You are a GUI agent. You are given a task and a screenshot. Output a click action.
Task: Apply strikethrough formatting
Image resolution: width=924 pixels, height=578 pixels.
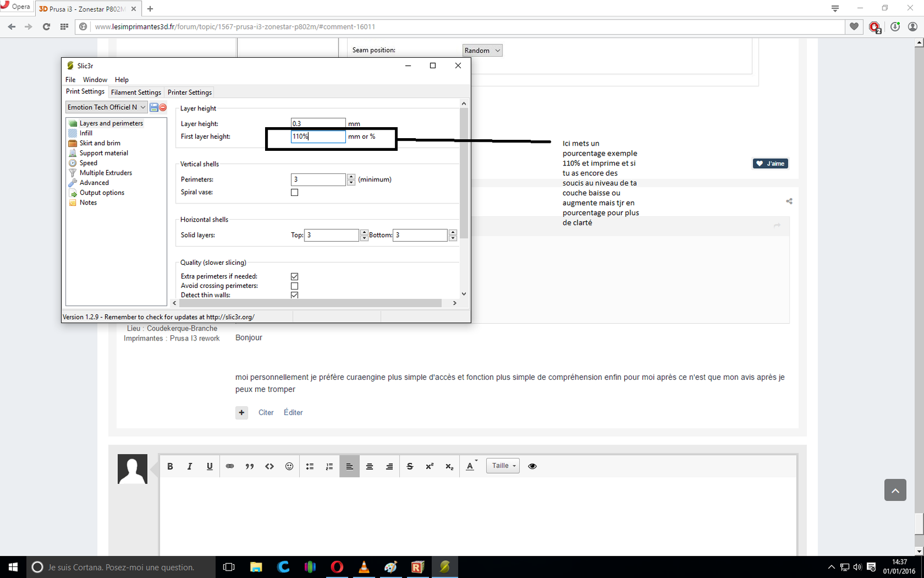(x=410, y=466)
